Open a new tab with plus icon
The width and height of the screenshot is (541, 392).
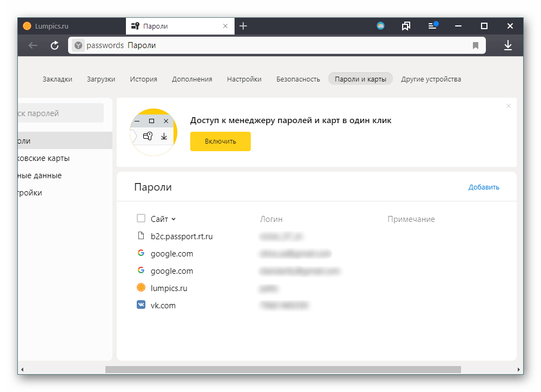click(x=243, y=26)
